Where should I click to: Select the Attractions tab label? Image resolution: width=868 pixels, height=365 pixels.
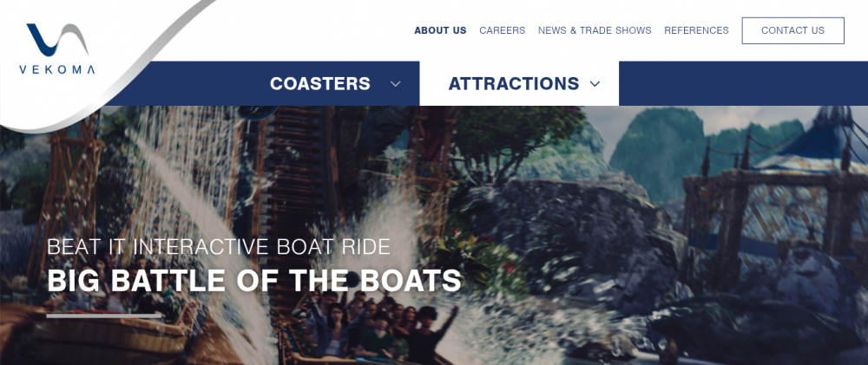(514, 83)
